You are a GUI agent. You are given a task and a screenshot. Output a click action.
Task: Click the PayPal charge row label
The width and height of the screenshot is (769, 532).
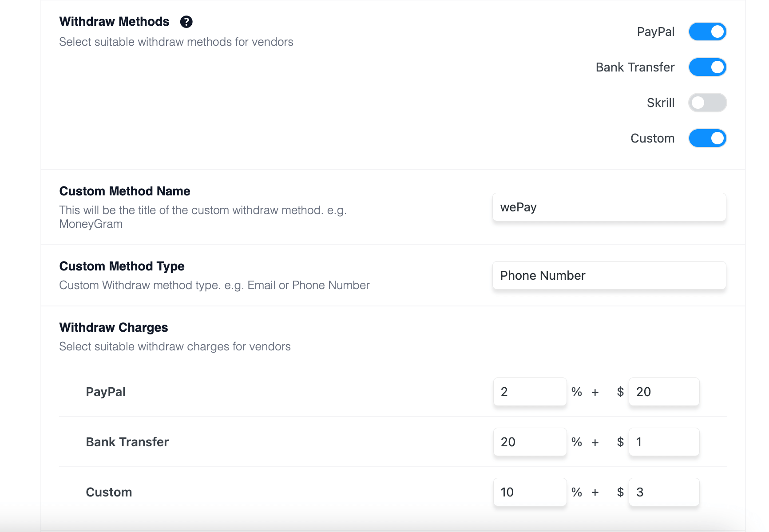pos(105,392)
